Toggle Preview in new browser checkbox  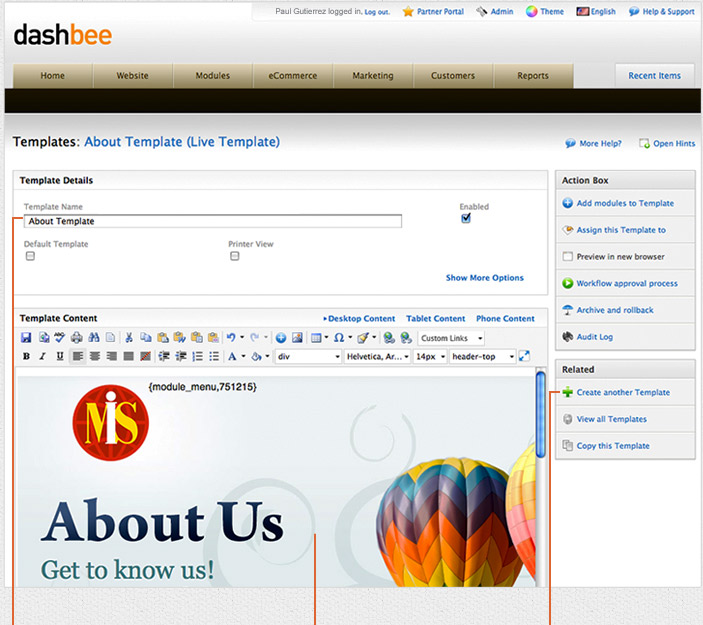point(568,256)
